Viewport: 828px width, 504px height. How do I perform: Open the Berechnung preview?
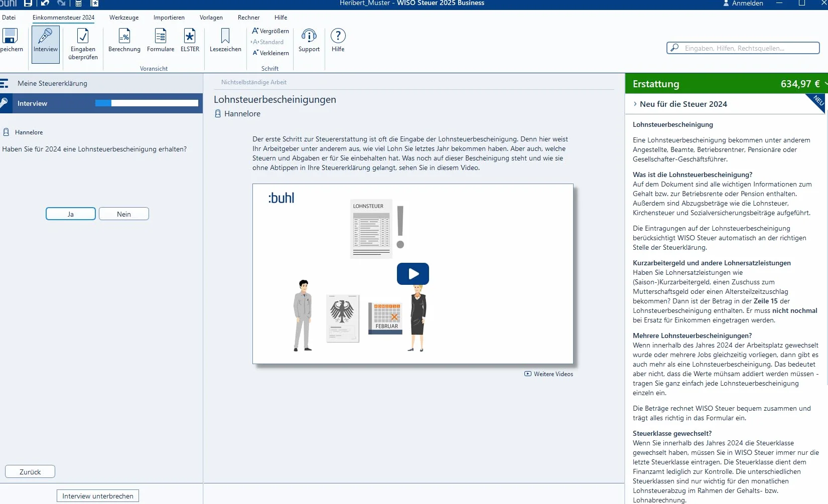[x=124, y=40]
